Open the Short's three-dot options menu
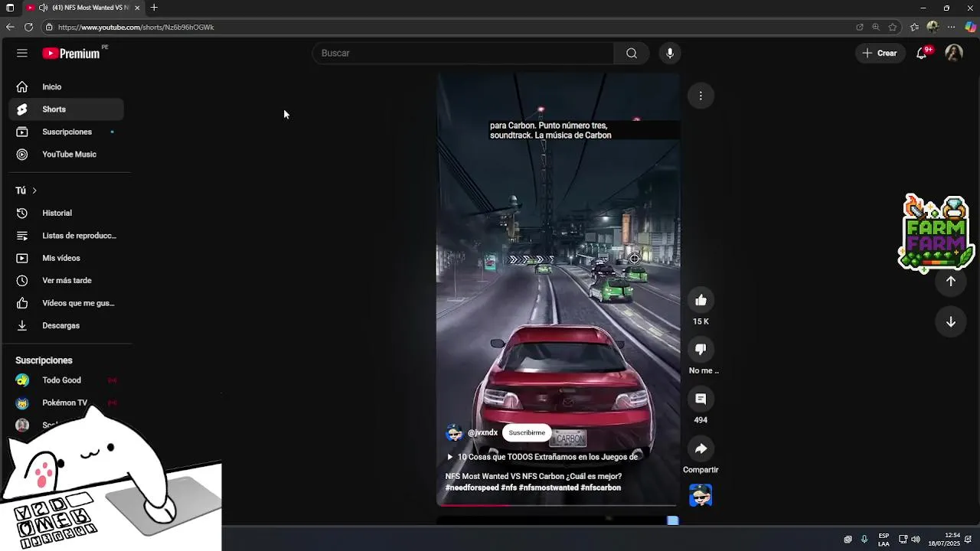The image size is (980, 551). pyautogui.click(x=701, y=96)
